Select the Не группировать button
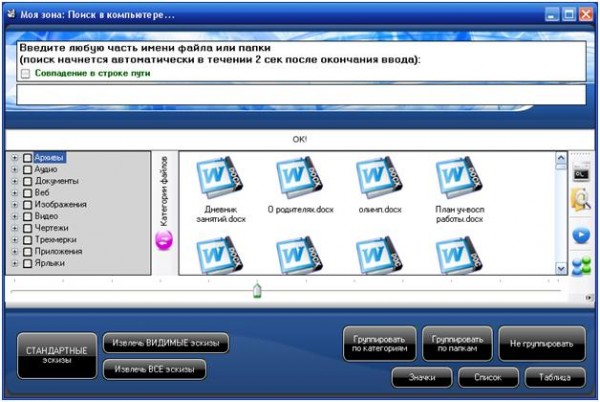This screenshot has width=600, height=402. pos(542,343)
